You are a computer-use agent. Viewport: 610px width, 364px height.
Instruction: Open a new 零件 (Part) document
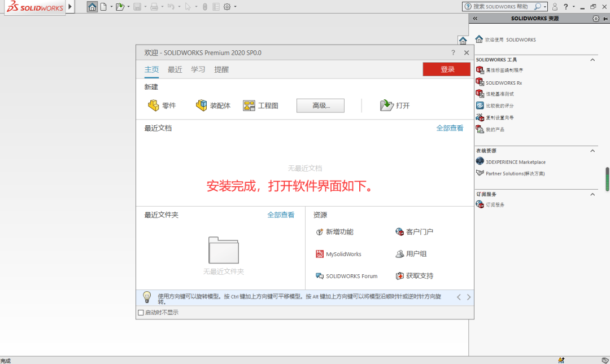(x=162, y=105)
